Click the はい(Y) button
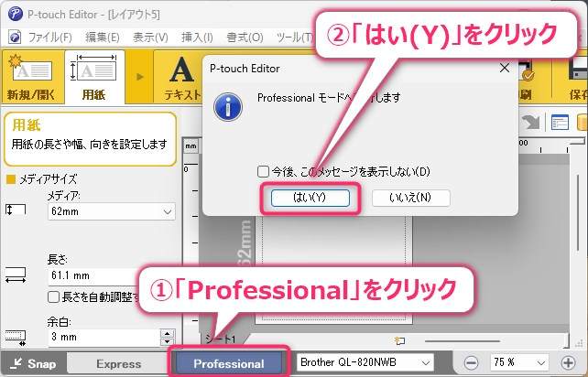Image resolution: width=588 pixels, height=377 pixels. [x=310, y=198]
